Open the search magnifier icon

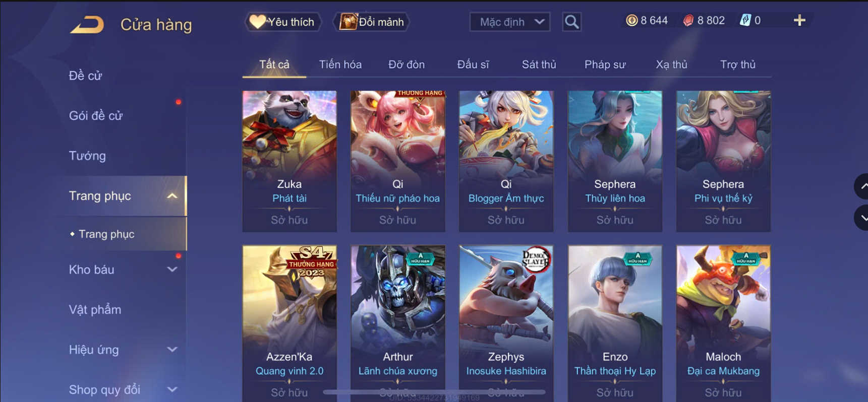coord(571,22)
